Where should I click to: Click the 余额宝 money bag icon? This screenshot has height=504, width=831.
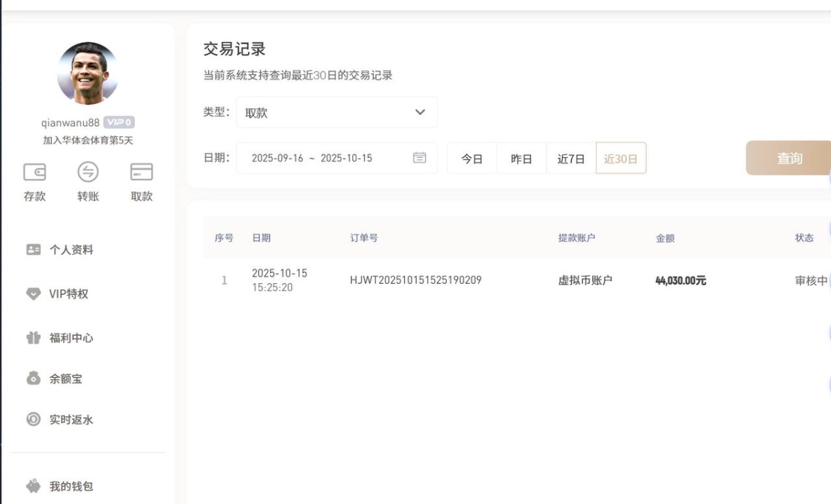pyautogui.click(x=33, y=379)
